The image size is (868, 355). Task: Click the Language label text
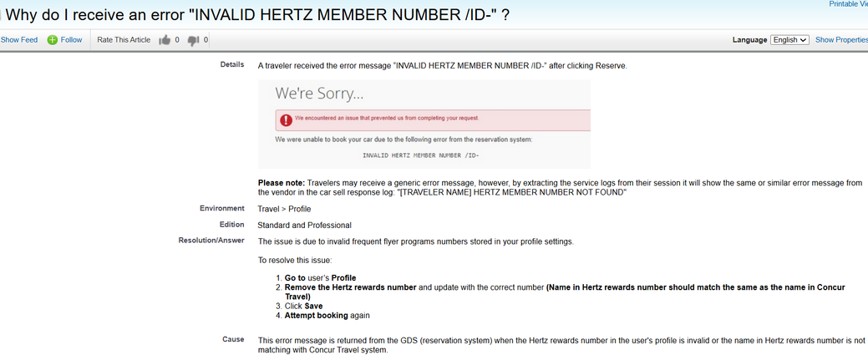749,40
